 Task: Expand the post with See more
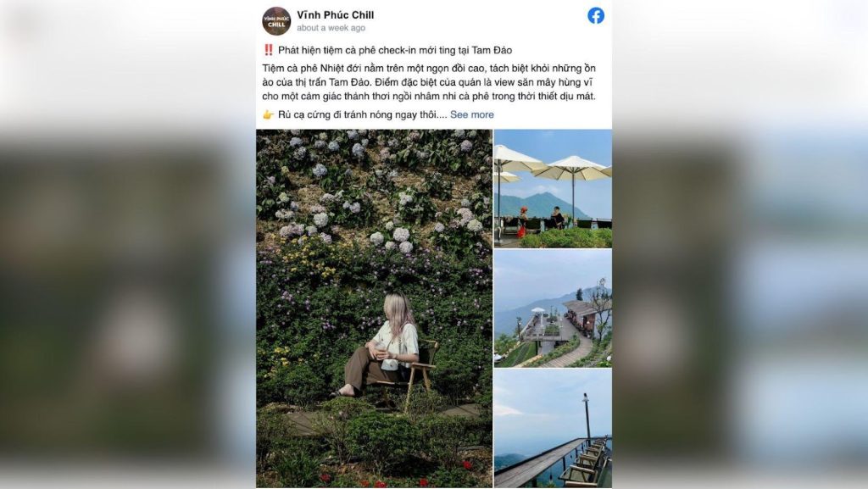471,114
